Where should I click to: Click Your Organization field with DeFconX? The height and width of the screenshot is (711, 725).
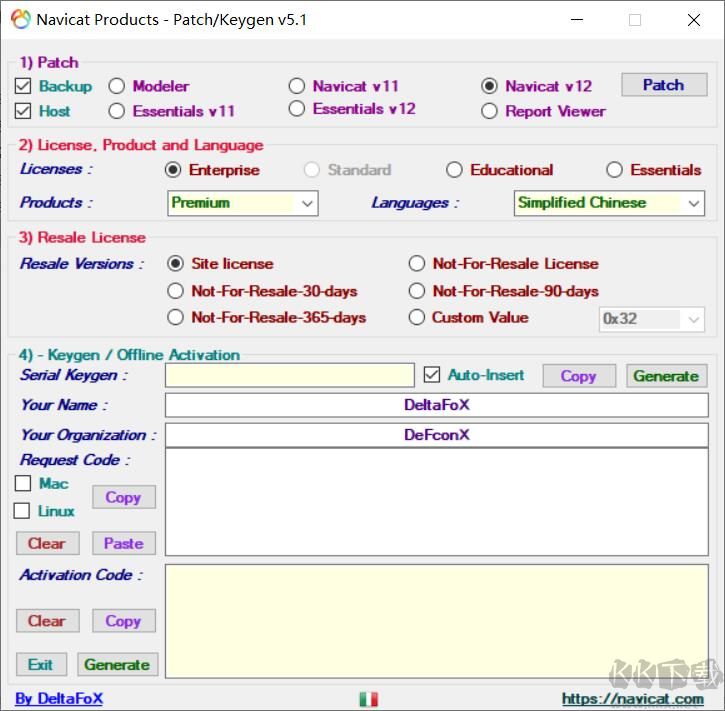(x=436, y=435)
